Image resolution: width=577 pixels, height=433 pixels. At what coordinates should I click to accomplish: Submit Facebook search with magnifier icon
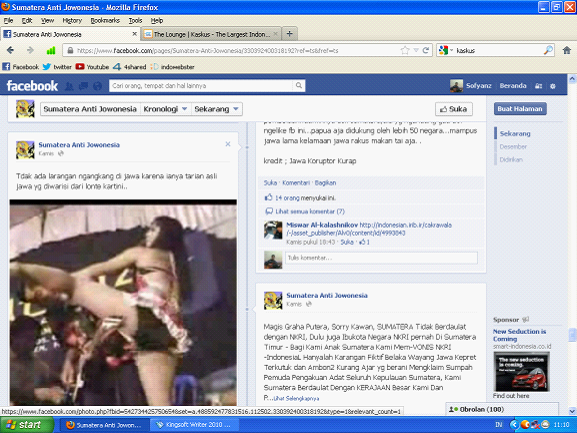[x=299, y=86]
